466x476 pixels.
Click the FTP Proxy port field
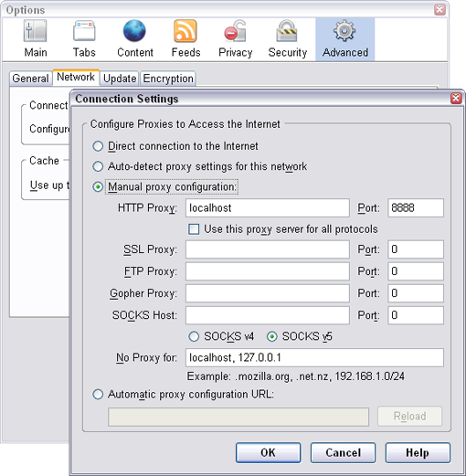[x=416, y=271]
